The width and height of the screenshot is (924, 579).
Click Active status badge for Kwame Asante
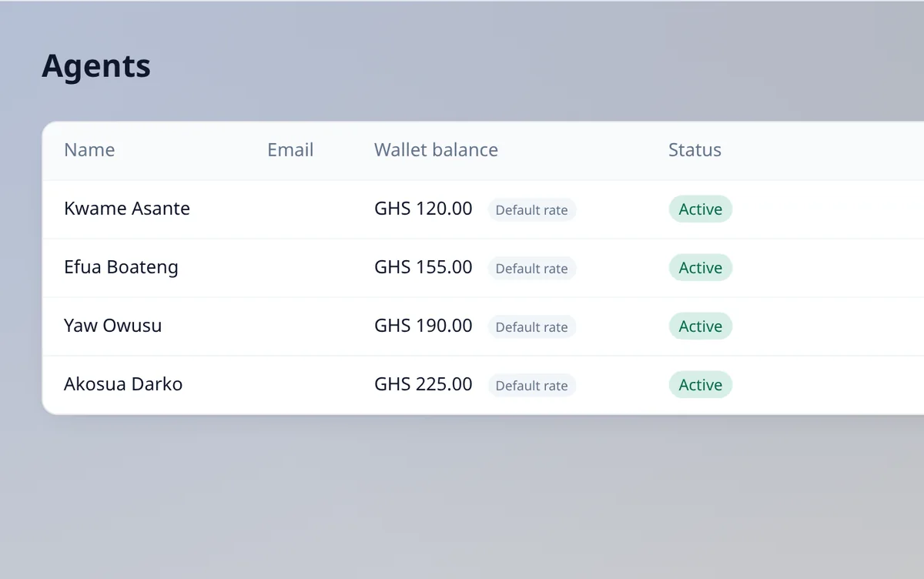pos(701,209)
